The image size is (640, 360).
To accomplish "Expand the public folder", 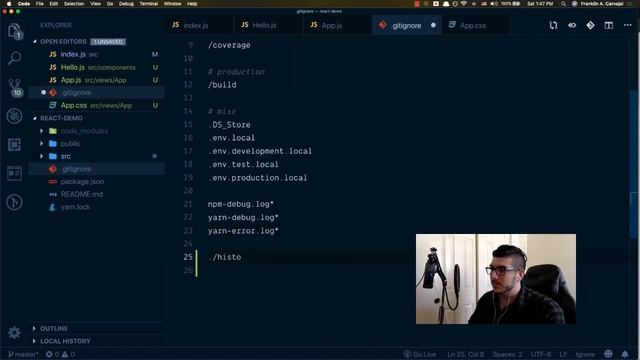I will (x=41, y=144).
